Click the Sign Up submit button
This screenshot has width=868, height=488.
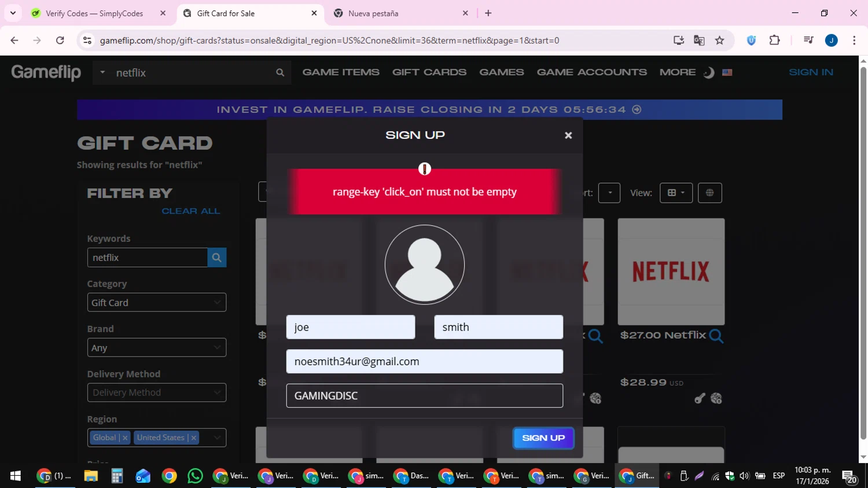coord(543,438)
